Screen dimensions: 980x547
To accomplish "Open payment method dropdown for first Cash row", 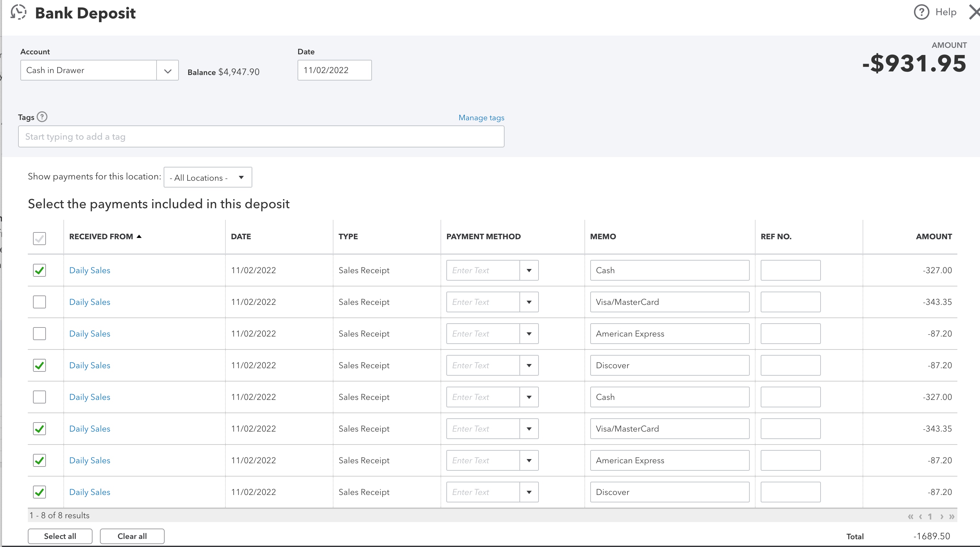I will coord(529,270).
